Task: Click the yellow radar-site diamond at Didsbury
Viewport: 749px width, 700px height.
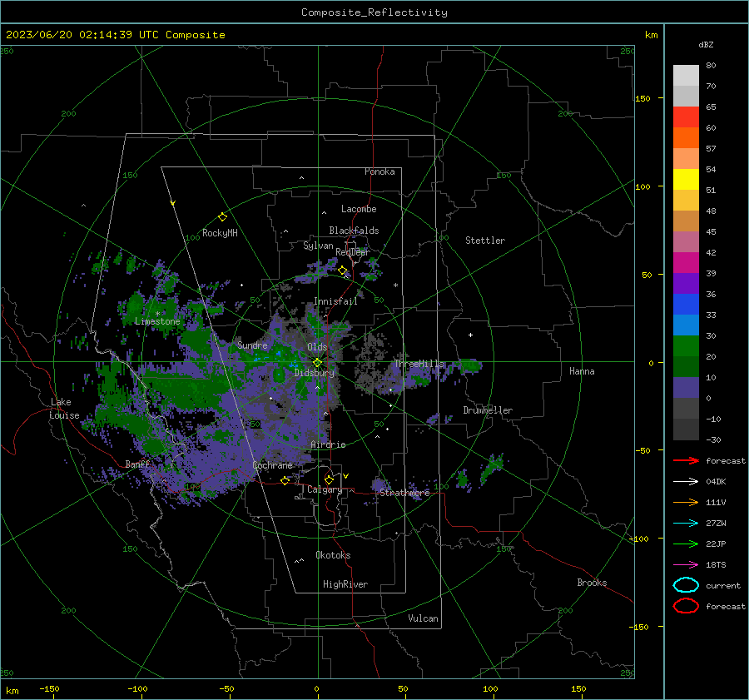Action: 317,363
